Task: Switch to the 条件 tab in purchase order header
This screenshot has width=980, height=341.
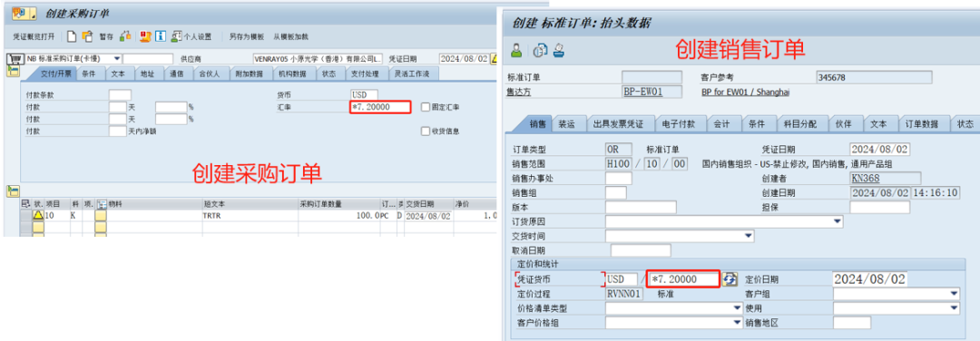Action: point(89,73)
